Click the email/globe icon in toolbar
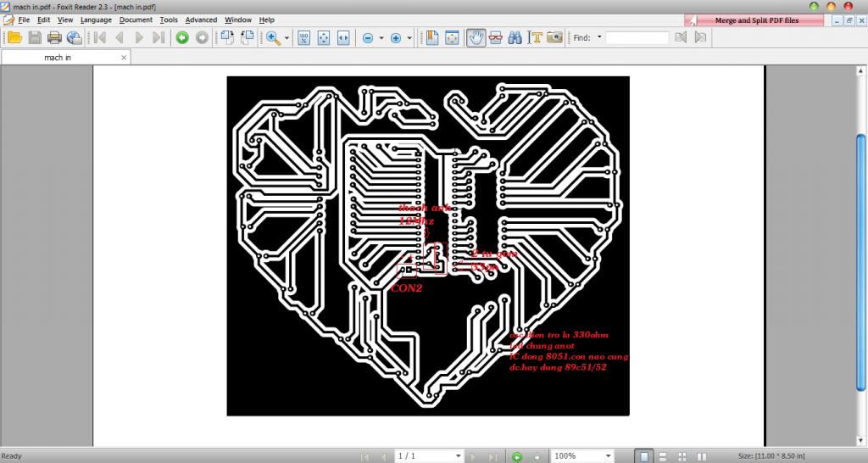Screen dimensions: 868x463 (75, 37)
